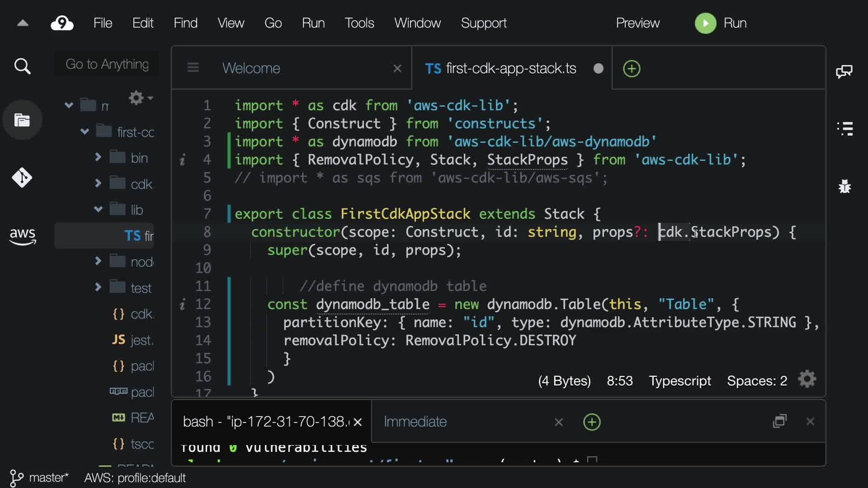Click the green Run button
The width and height of the screenshot is (868, 488).
705,23
